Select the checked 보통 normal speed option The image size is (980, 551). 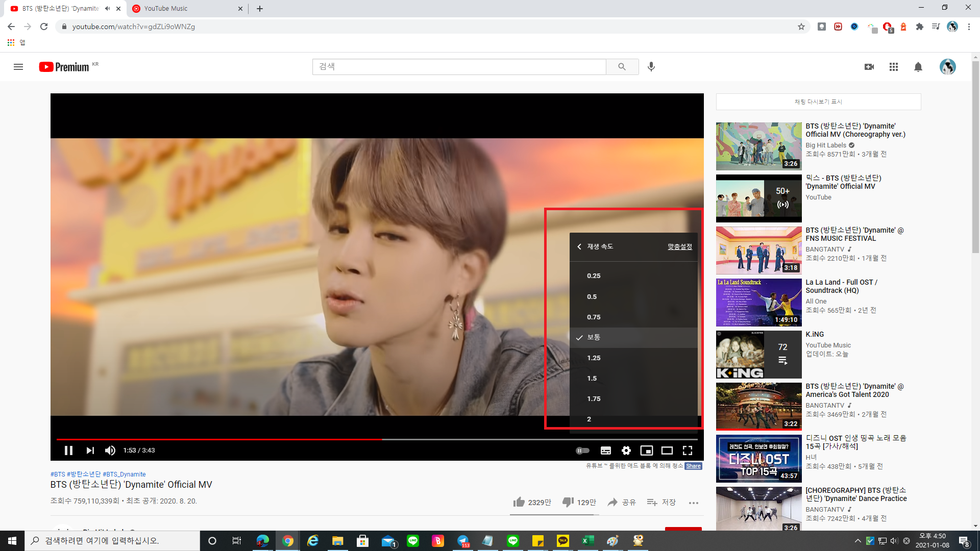tap(594, 338)
